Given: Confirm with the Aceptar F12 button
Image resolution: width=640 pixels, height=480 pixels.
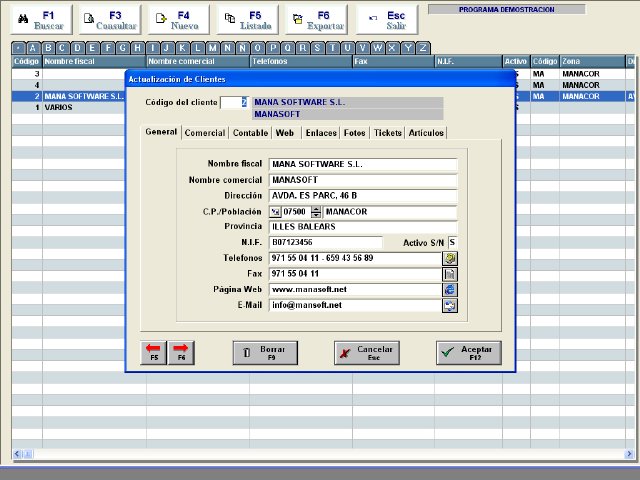Looking at the screenshot, I should pos(469,353).
